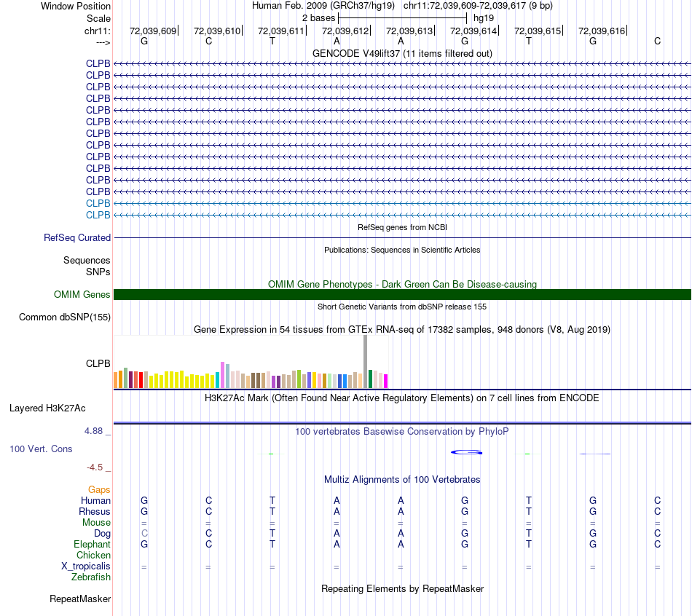Click the Short Genetic Variants from dbSNP title
This screenshot has height=616, width=692.
click(402, 307)
